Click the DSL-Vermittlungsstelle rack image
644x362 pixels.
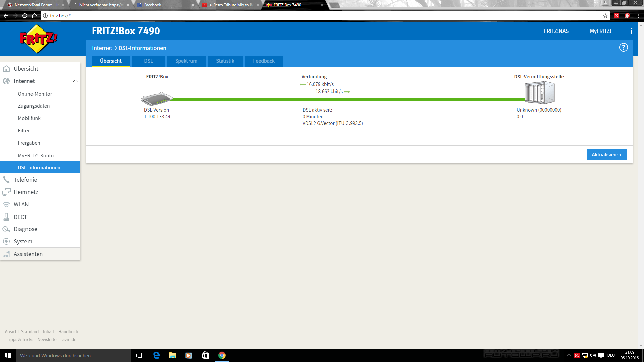pyautogui.click(x=539, y=93)
